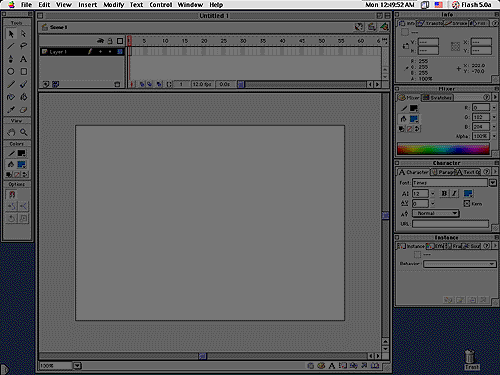500x375 pixels.
Task: Click the Scene 1 label
Action: click(x=58, y=27)
